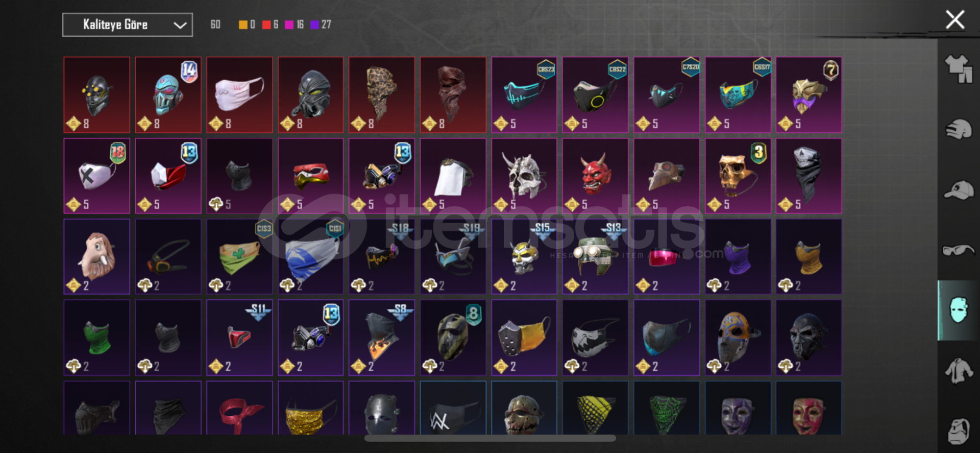Select the helmet category icon in sidebar
This screenshot has width=980, height=453.
959,129
